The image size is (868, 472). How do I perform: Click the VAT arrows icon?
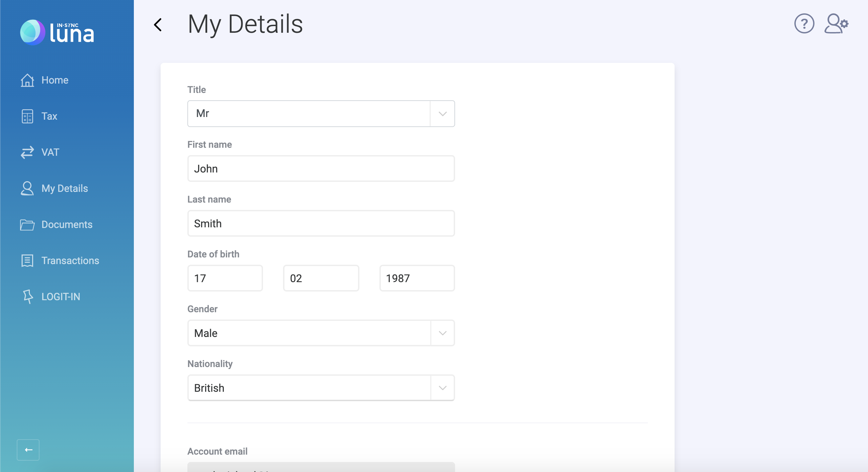click(x=27, y=152)
